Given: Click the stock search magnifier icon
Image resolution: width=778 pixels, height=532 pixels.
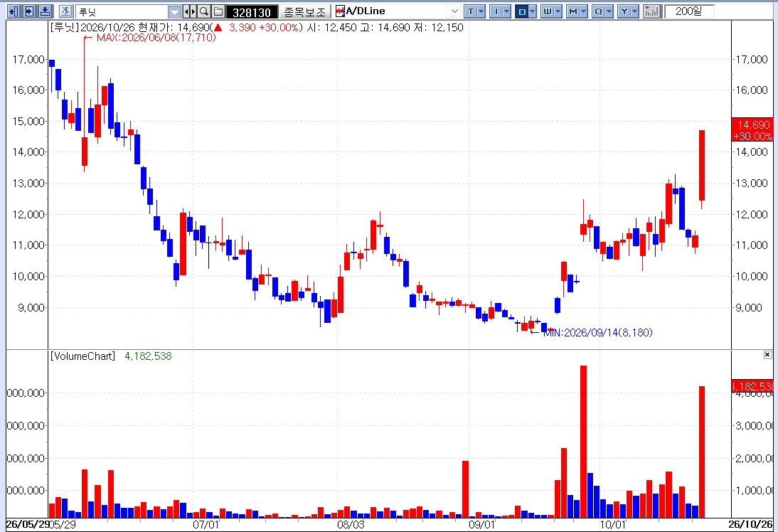Looking at the screenshot, I should [204, 11].
